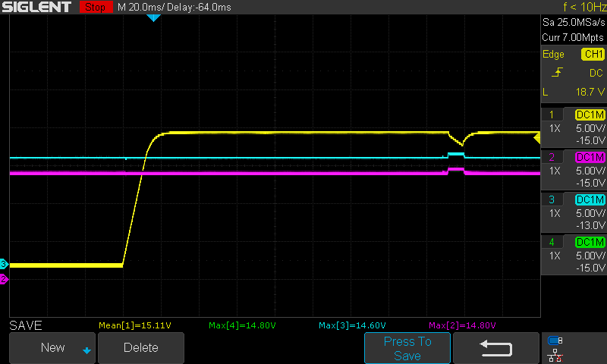This screenshot has height=364, width=607.
Task: Click Press To Save button
Action: [x=407, y=348]
